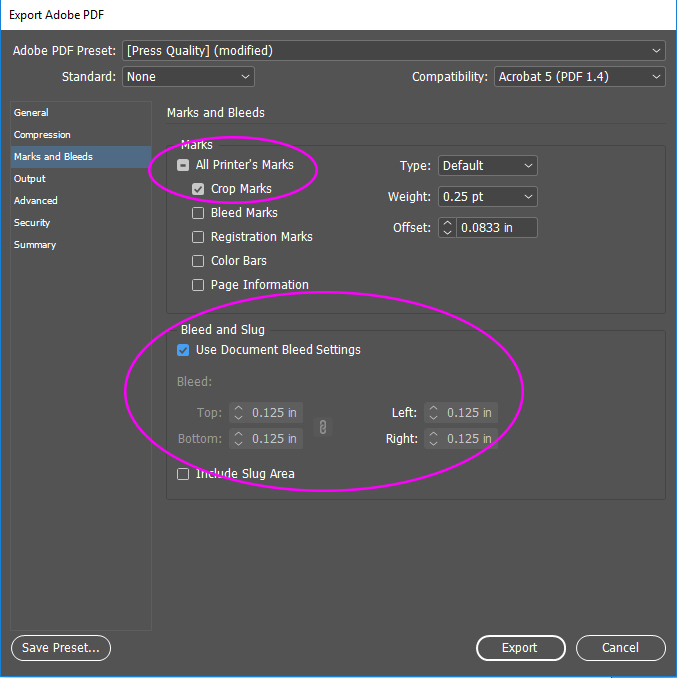The width and height of the screenshot is (677, 678).
Task: Switch to the Advanced section
Action: click(x=81, y=201)
